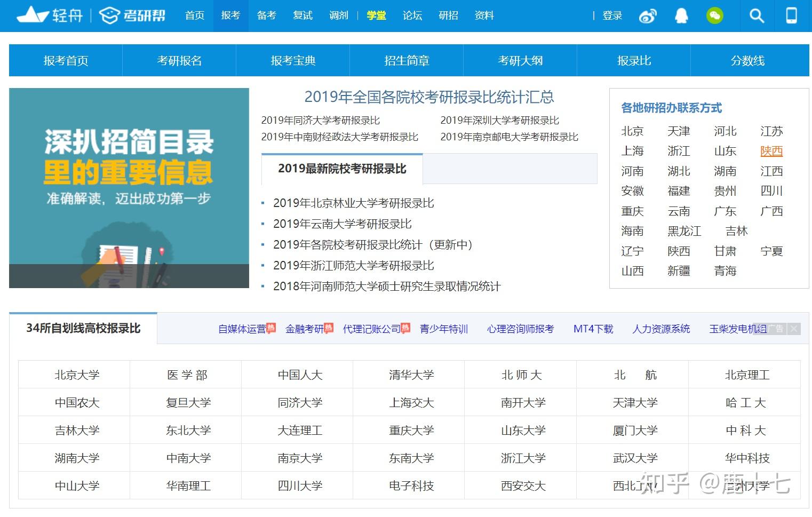Open the 复试 menu item
Image resolution: width=812 pixels, height=517 pixels.
(302, 15)
